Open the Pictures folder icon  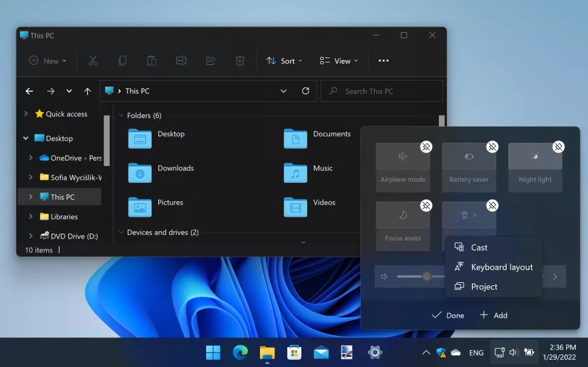pos(140,207)
